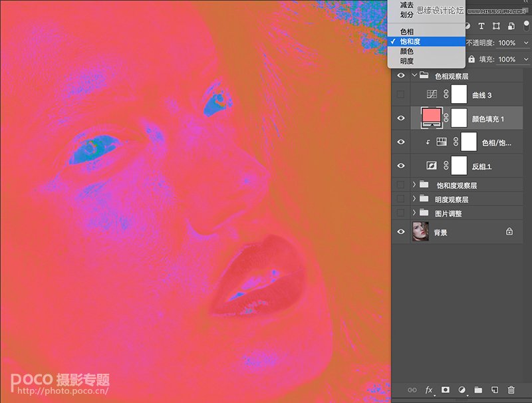Hide the 色相观察层 group
Viewport: 532px width, 403px height.
coord(401,75)
